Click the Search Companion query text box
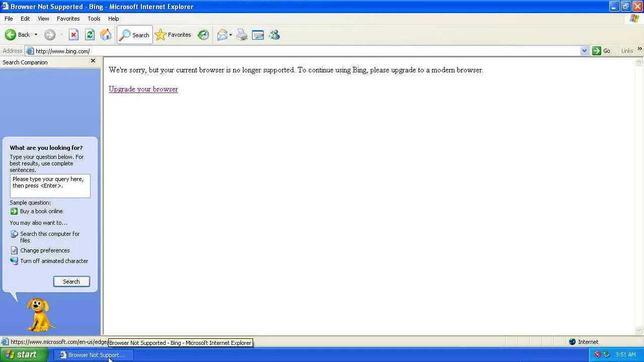644x362 pixels. [x=50, y=186]
